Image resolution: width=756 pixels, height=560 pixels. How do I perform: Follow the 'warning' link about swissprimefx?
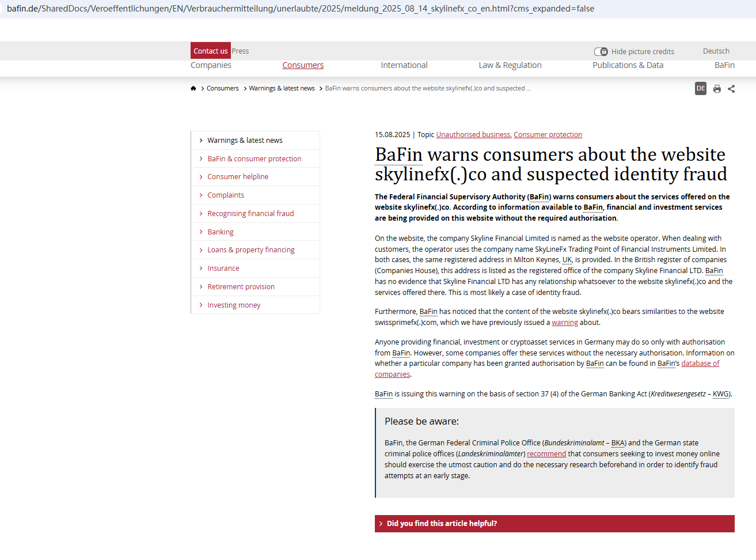(565, 323)
